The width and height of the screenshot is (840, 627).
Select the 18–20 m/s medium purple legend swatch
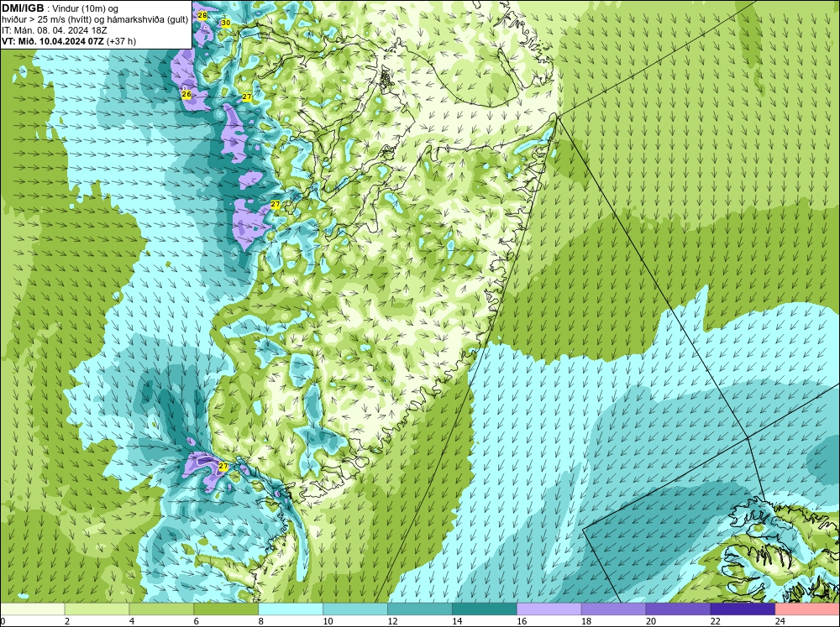click(613, 609)
